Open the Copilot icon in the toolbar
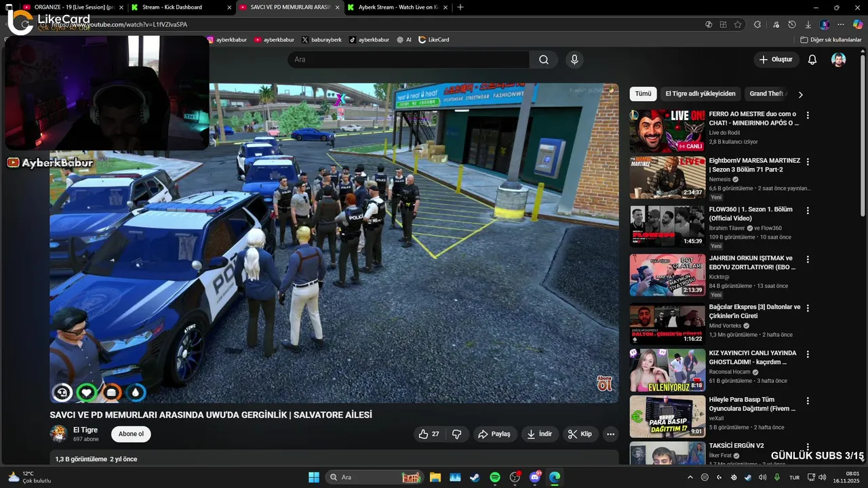Viewport: 868px width, 488px height. 857,24
